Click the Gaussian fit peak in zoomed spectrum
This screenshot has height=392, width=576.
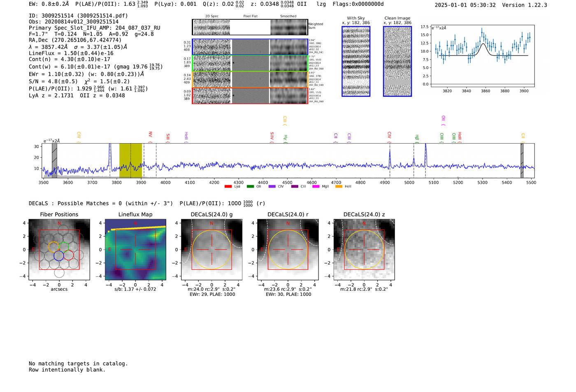point(483,44)
